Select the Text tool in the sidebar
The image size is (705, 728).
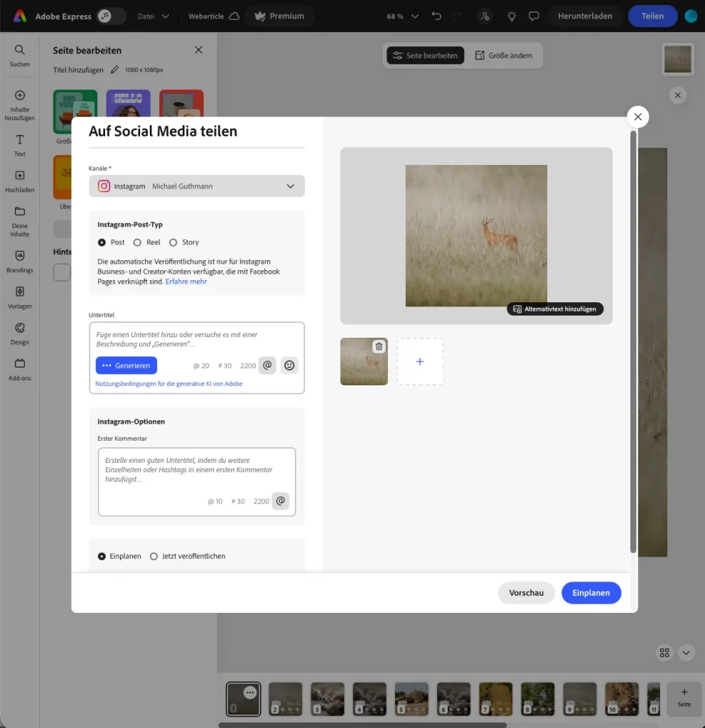pyautogui.click(x=19, y=144)
